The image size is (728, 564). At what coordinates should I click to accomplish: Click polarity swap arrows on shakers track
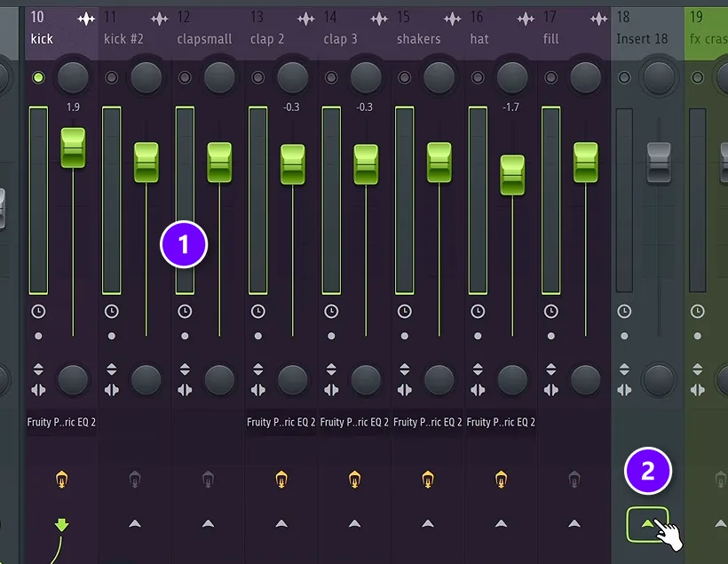click(x=404, y=369)
